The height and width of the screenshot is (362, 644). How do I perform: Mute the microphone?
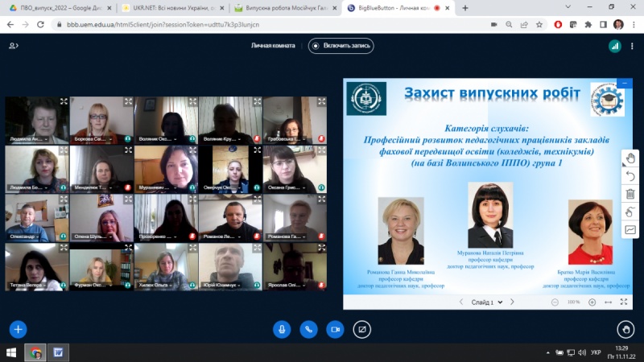pos(282,329)
